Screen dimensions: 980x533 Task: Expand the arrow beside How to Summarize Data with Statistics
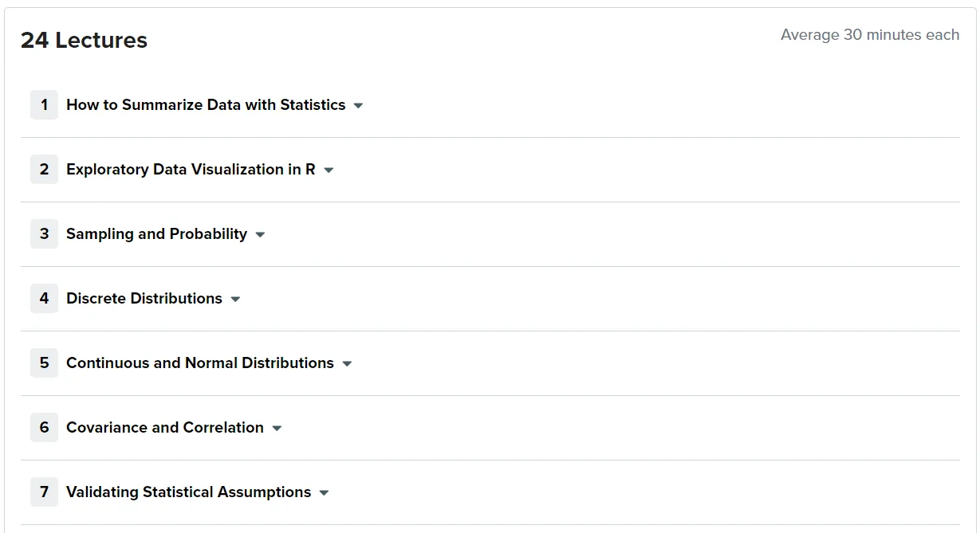358,106
